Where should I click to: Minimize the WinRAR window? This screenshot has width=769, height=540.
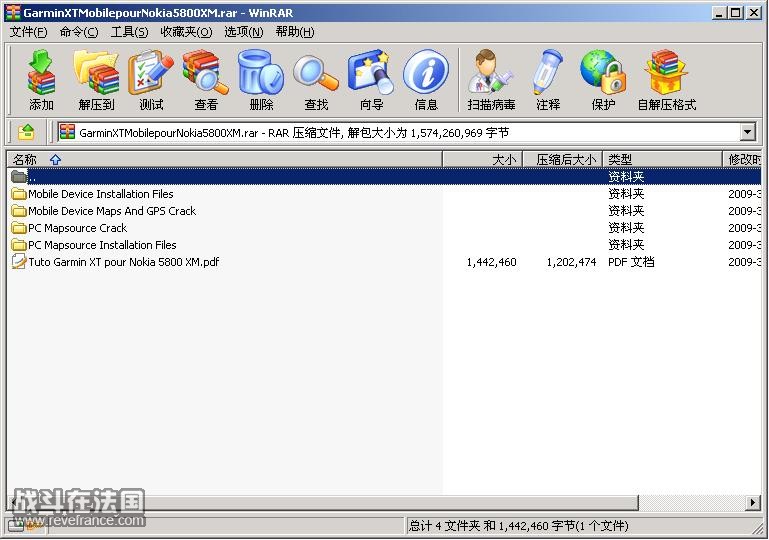pyautogui.click(x=719, y=13)
